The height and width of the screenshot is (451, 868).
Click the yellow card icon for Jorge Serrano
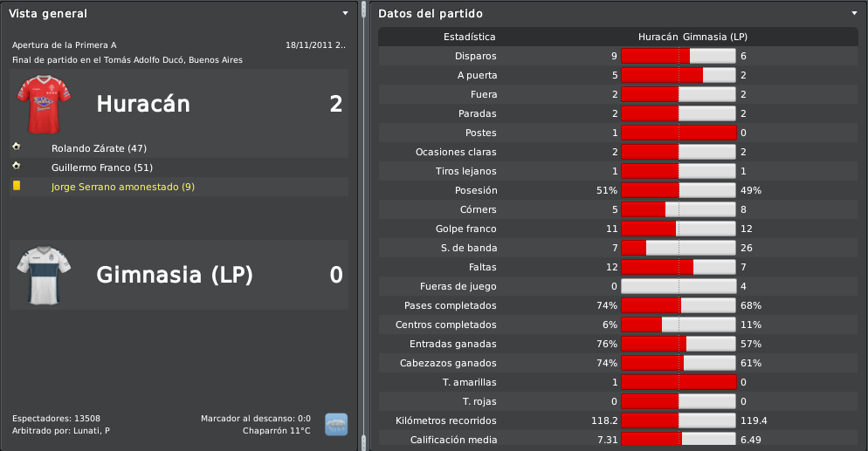coord(17,186)
